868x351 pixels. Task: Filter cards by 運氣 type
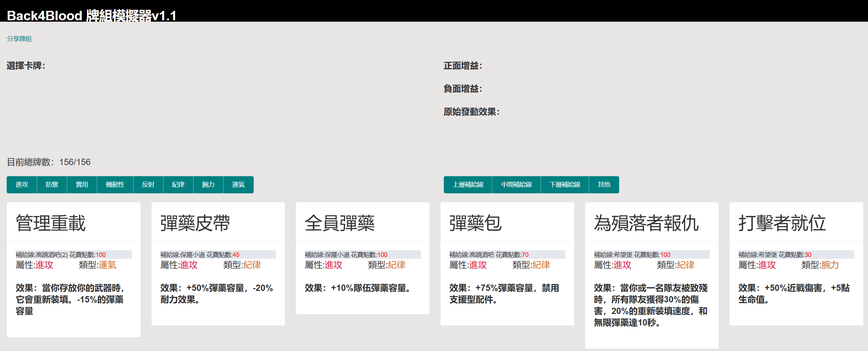point(238,185)
